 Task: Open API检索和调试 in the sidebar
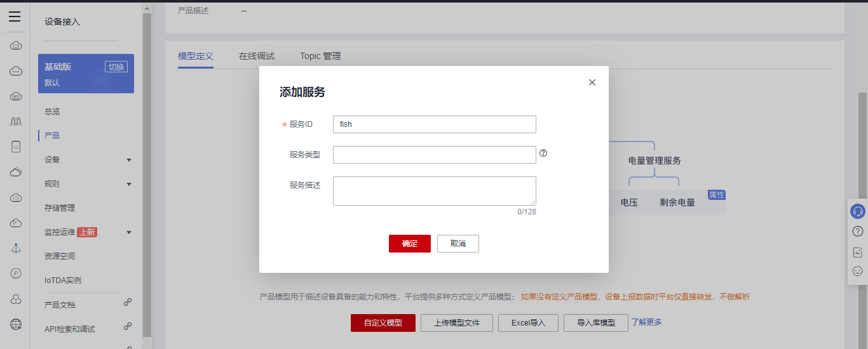coord(70,329)
